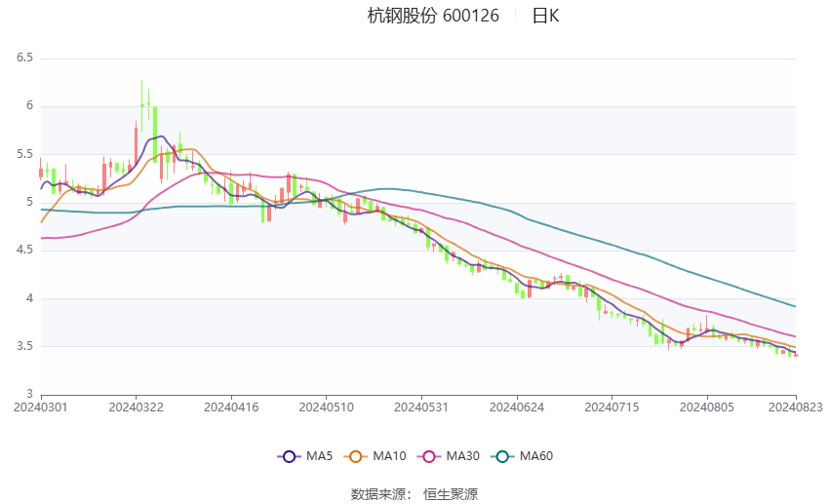Click the x-axis date label 20240715
The width and height of the screenshot is (829, 504).
pyautogui.click(x=612, y=407)
